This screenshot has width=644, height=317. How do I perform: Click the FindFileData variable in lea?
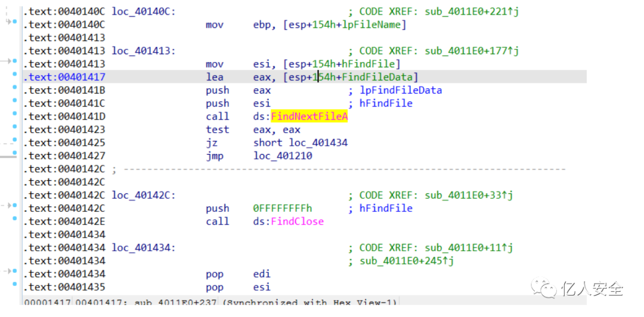click(377, 77)
